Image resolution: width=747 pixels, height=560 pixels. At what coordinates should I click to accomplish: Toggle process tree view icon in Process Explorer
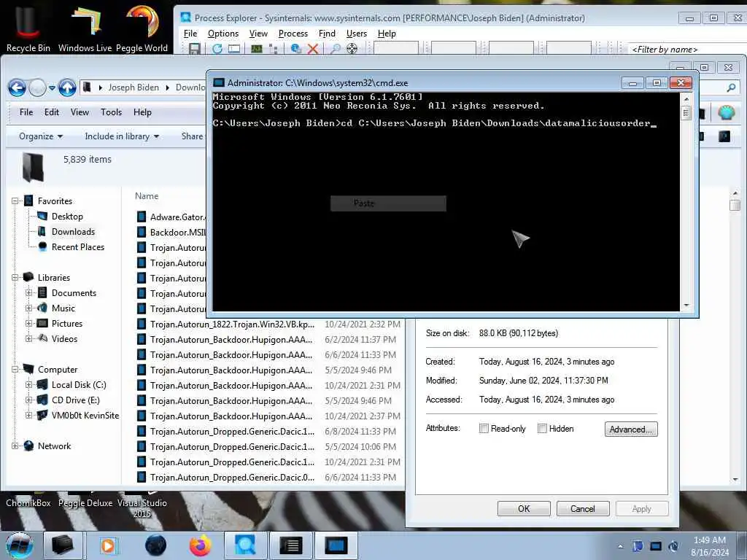coord(274,49)
